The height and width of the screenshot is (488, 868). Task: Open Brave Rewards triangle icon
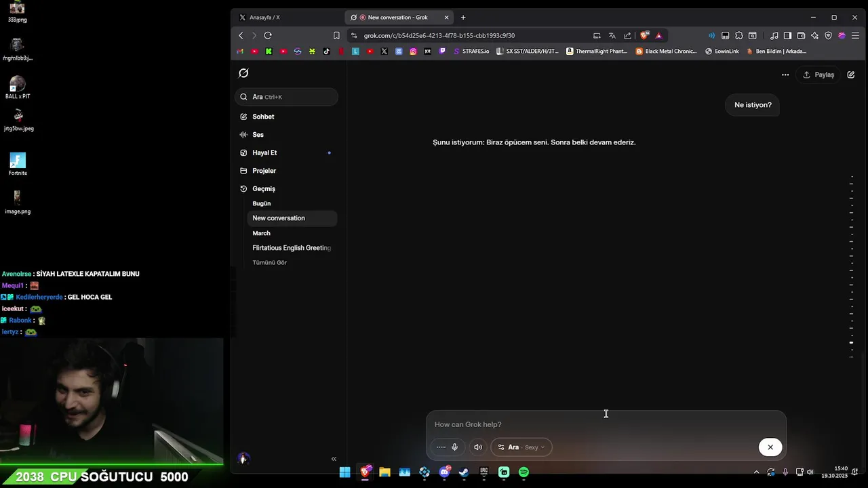[x=658, y=35]
